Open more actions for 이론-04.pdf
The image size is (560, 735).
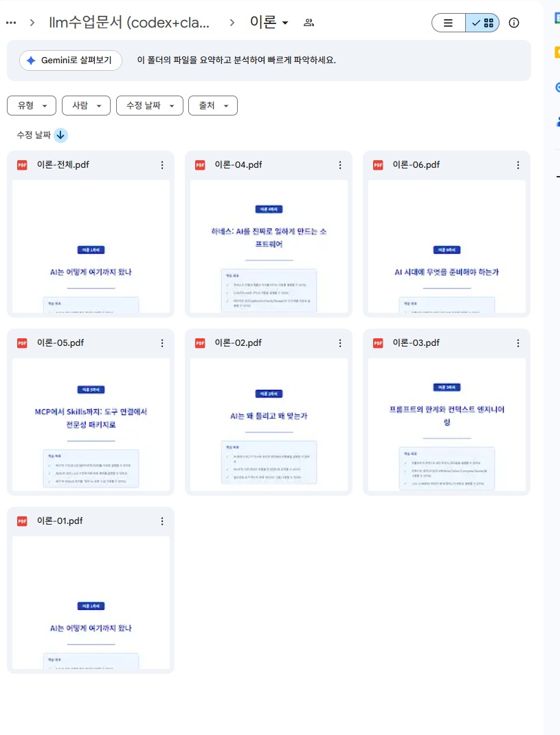click(340, 165)
